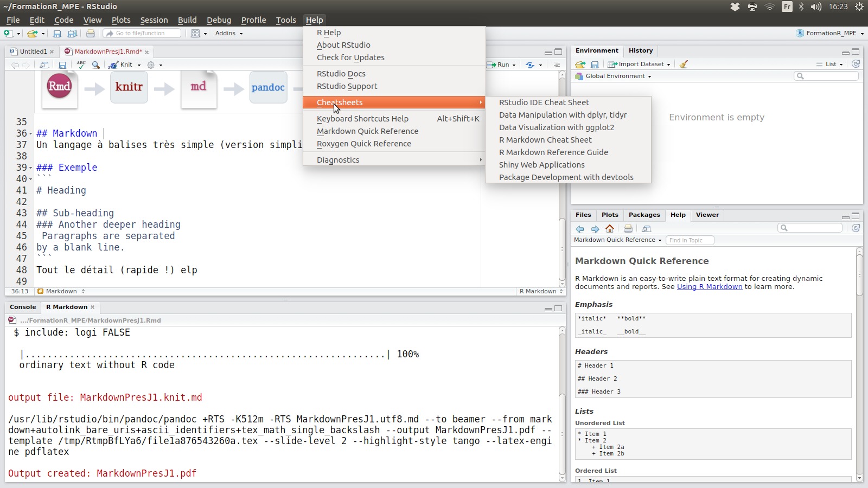Image resolution: width=868 pixels, height=488 pixels.
Task: Save workspace from Environment pane
Action: pos(595,65)
